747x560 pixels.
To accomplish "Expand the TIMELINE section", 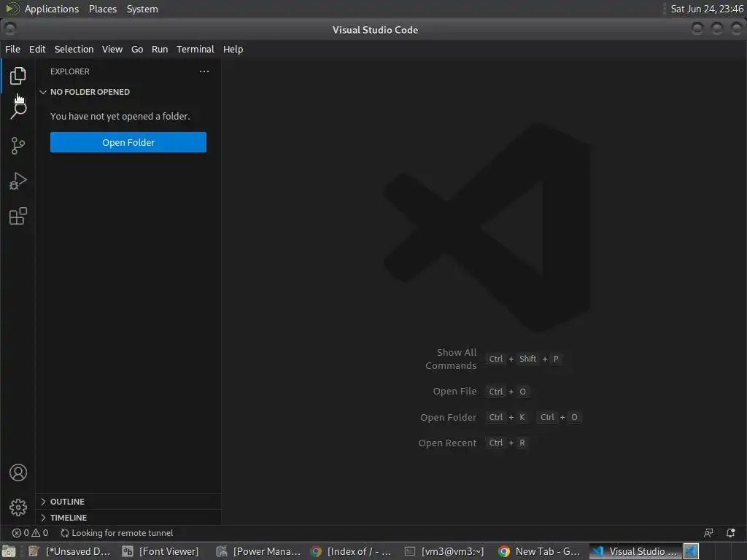I will coord(128,518).
